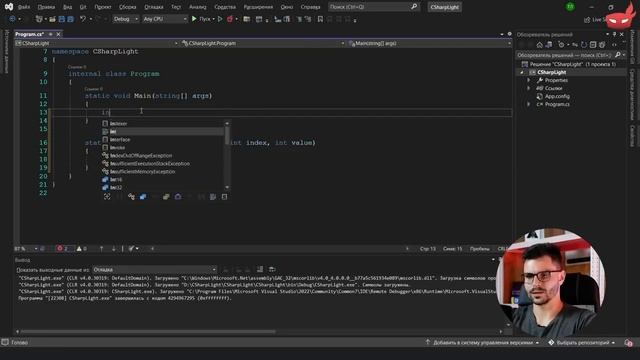
Task: Select the Program.cs editor tab
Action: (29, 34)
